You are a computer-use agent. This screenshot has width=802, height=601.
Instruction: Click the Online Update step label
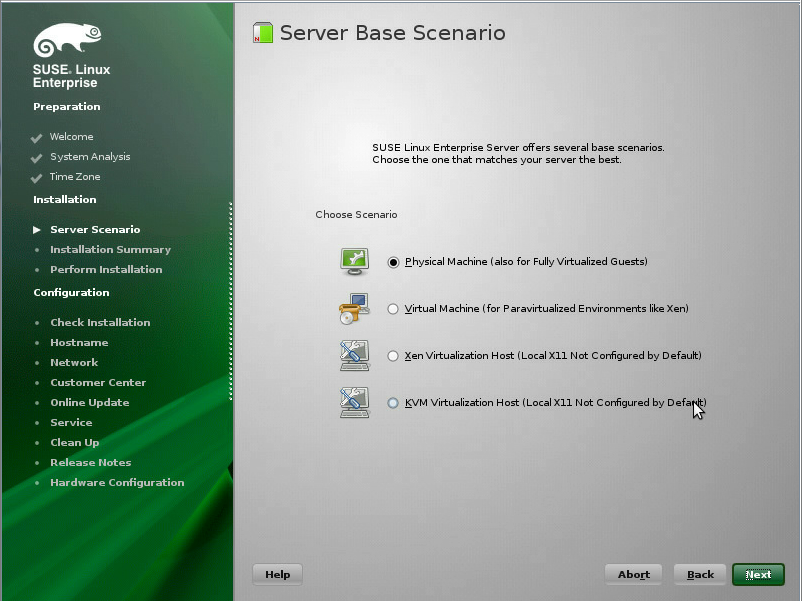[90, 403]
